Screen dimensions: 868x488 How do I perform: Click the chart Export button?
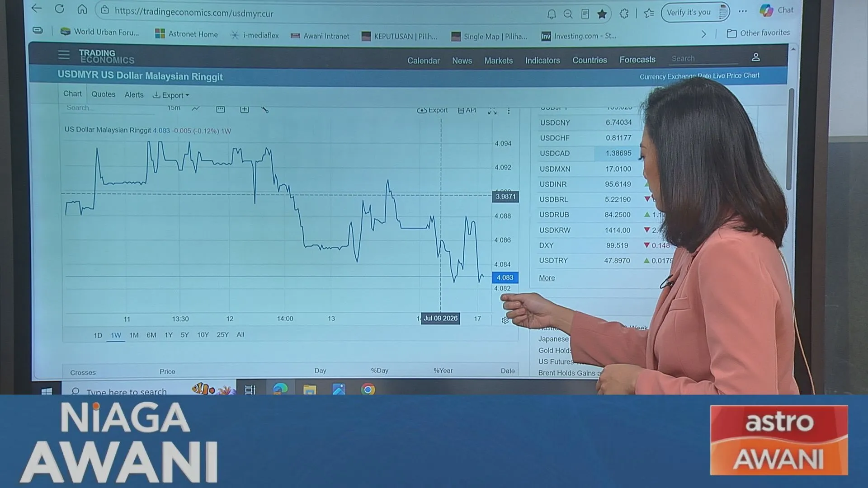(432, 110)
